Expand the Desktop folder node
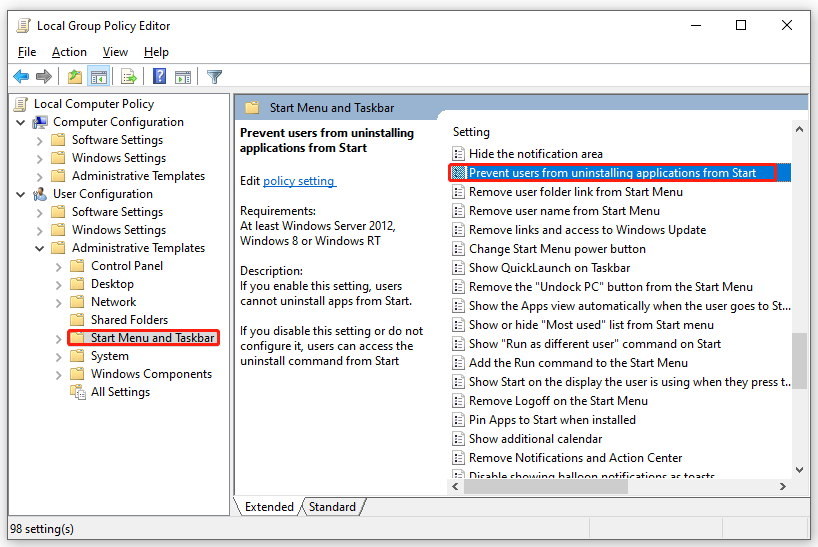Image resolution: width=818 pixels, height=547 pixels. [58, 285]
